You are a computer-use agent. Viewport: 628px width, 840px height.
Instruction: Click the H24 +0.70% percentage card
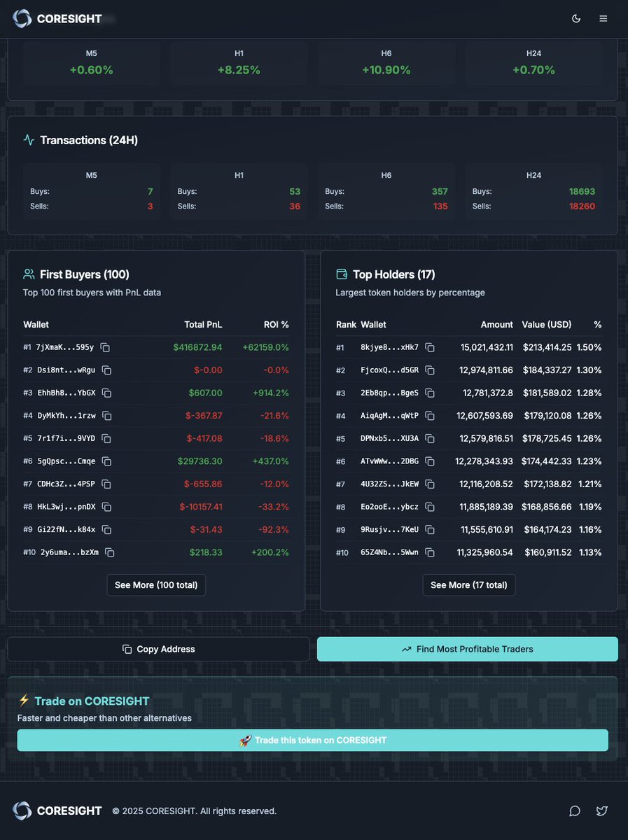534,64
